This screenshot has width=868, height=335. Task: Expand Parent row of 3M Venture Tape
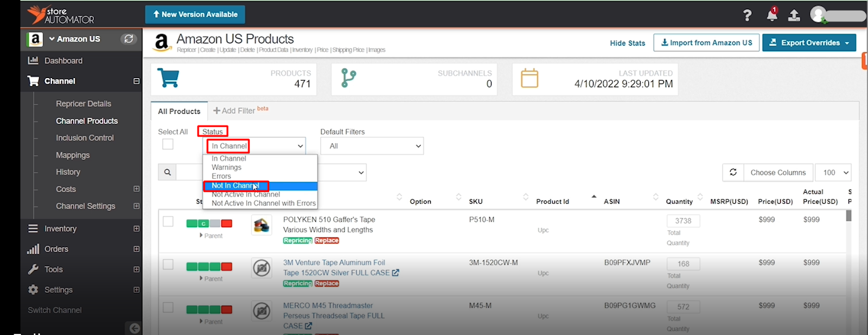coord(211,279)
